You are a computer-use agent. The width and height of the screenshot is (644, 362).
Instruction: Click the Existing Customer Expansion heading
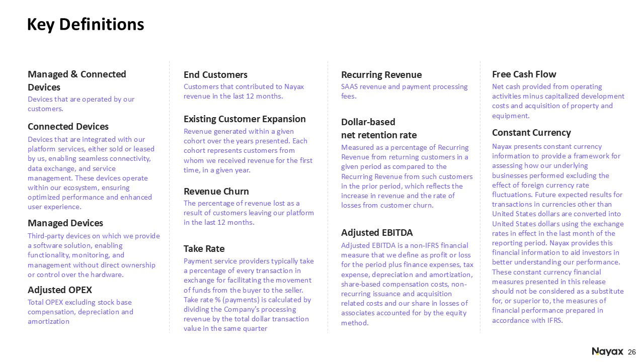tap(245, 119)
